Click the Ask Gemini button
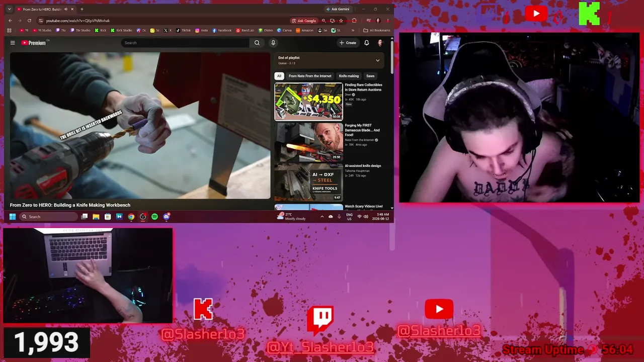Image resolution: width=644 pixels, height=362 pixels. (338, 9)
